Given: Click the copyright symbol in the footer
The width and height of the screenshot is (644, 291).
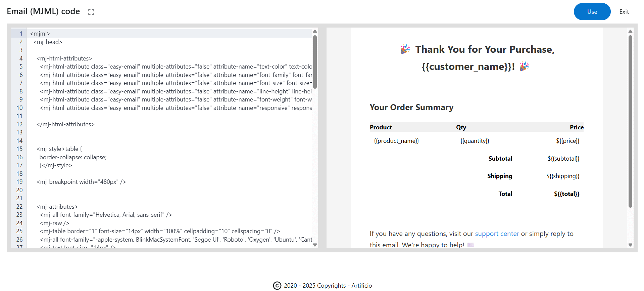Looking at the screenshot, I should pyautogui.click(x=277, y=286).
